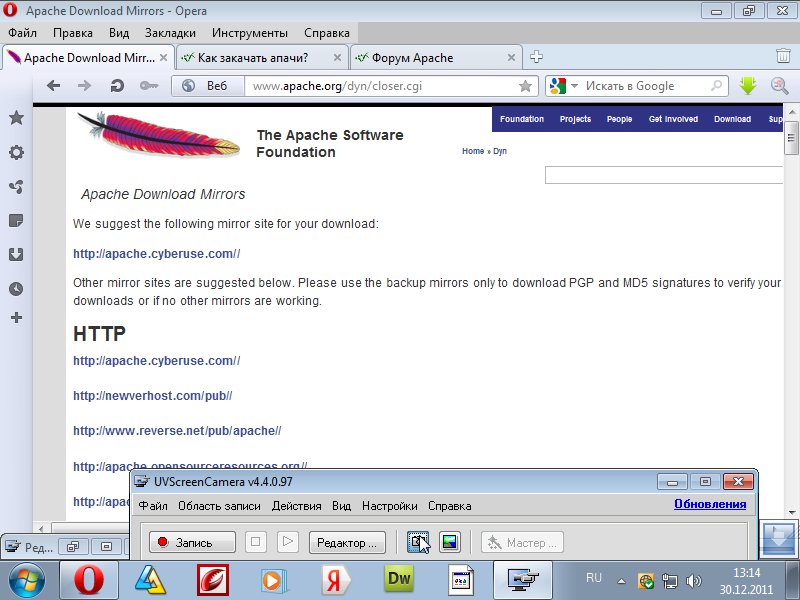Viewport: 800px width, 600px height.
Task: Open the Download nav link
Action: [732, 119]
